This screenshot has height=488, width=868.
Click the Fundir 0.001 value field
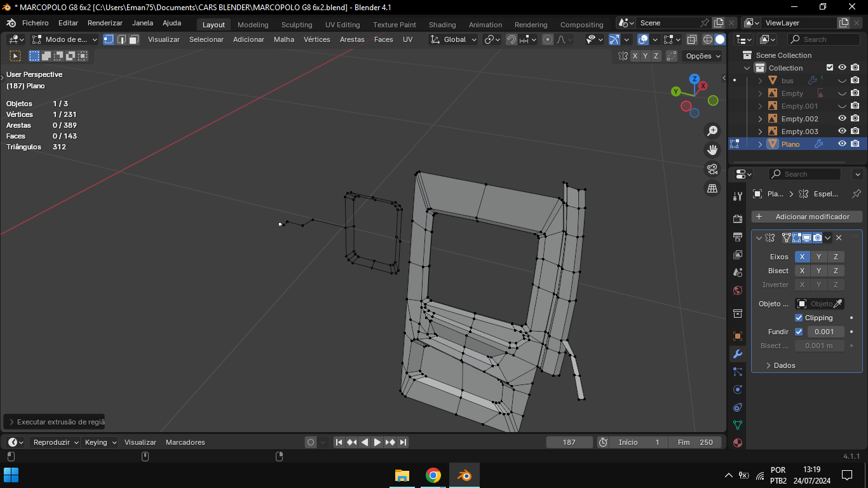[x=824, y=332]
